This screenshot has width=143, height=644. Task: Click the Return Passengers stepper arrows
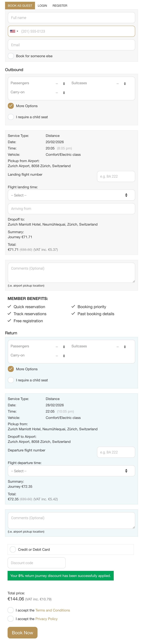[x=64, y=347]
